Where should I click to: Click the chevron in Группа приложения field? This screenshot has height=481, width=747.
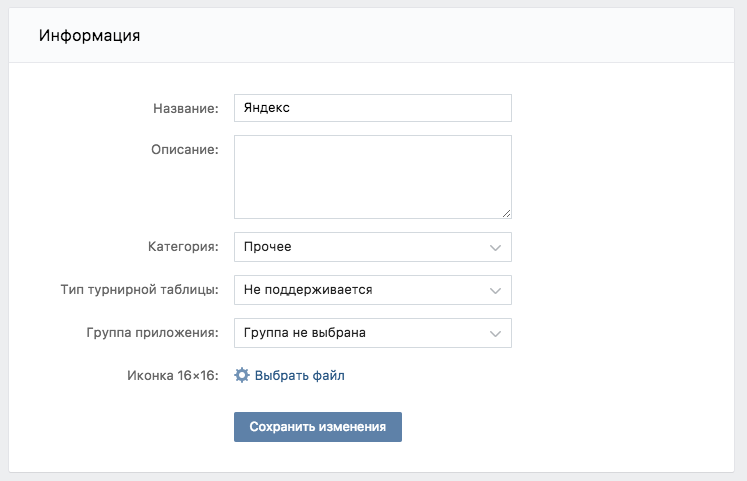pyautogui.click(x=495, y=333)
